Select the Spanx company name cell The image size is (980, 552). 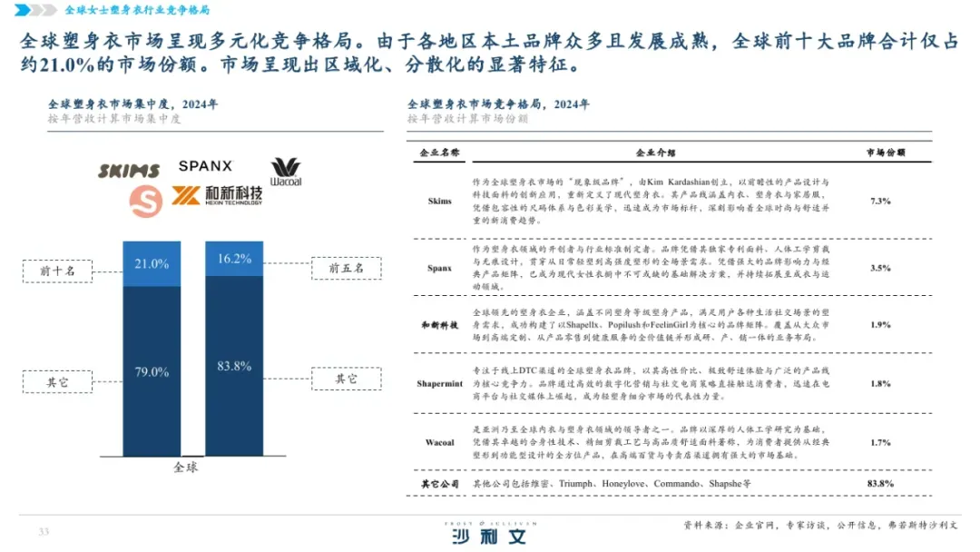[439, 268]
